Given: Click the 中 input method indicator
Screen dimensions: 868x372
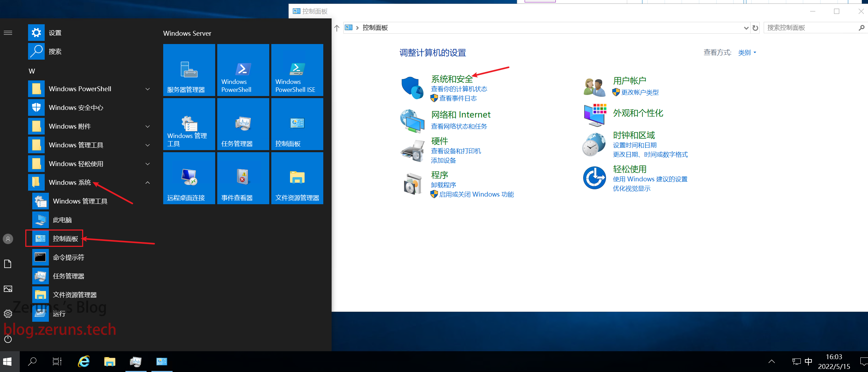Looking at the screenshot, I should coord(808,362).
